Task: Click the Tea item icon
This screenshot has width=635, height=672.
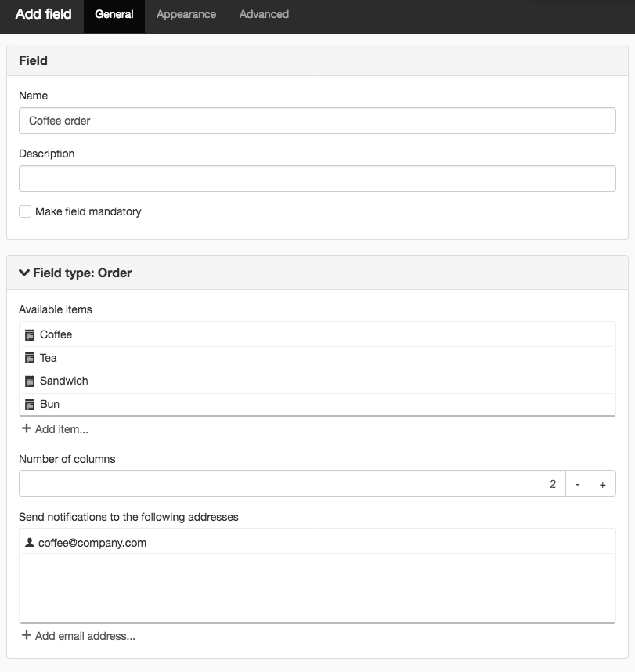Action: 30,358
